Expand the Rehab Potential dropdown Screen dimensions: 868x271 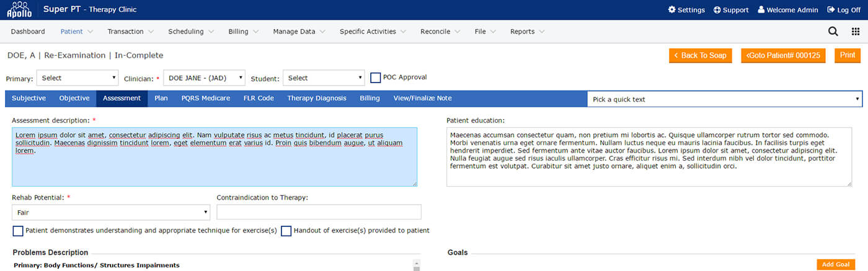point(111,212)
